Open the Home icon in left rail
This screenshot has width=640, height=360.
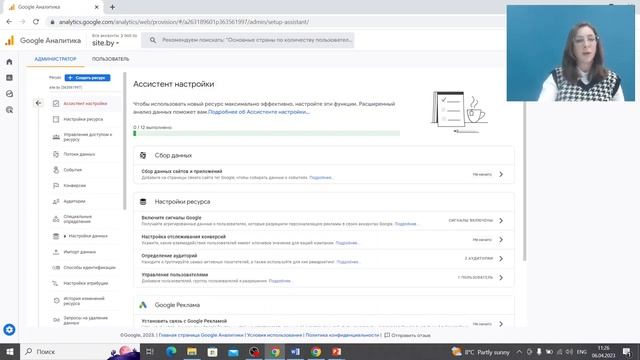point(9,62)
